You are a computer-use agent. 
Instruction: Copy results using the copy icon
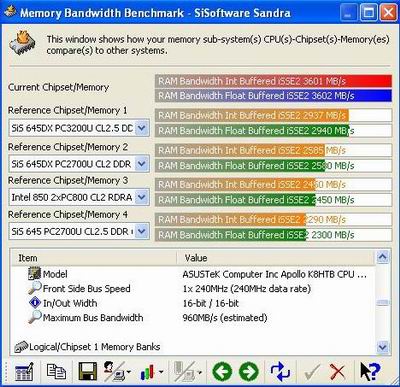(56, 371)
